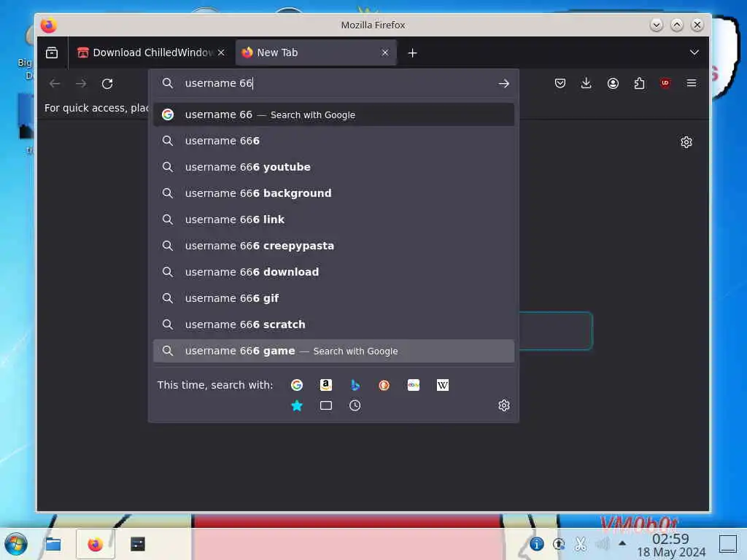
Task: Open the uBlock Origin extension
Action: pos(665,83)
